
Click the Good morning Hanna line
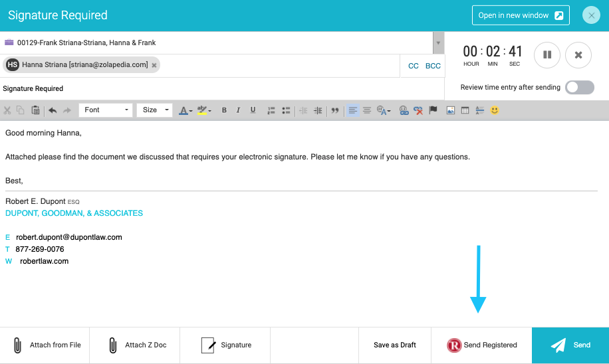[43, 133]
